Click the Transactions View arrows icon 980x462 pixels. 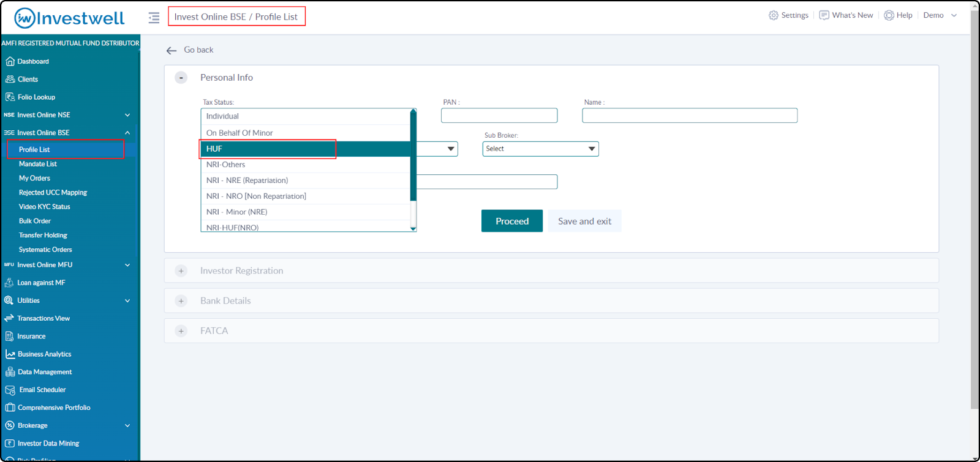pos(9,318)
